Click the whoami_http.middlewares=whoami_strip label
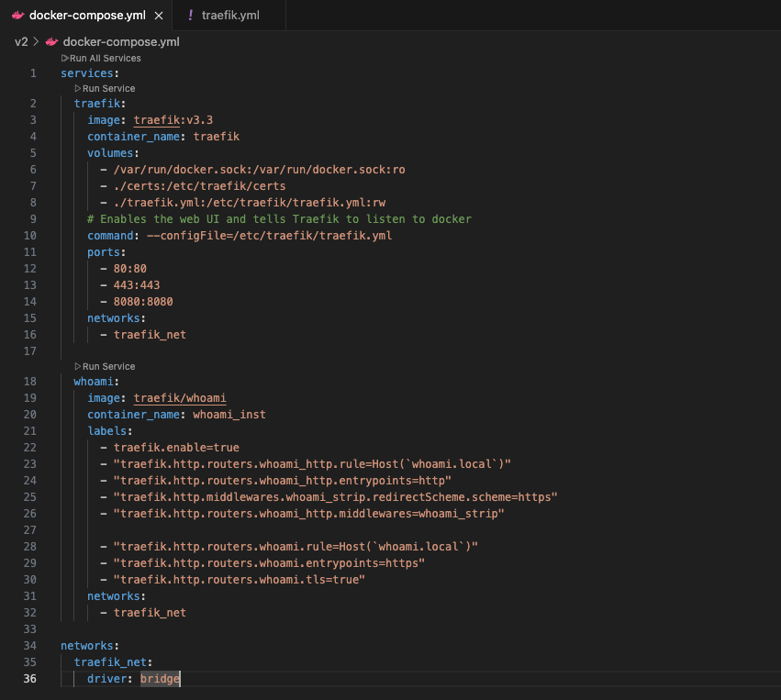This screenshot has height=700, width=781. click(308, 513)
